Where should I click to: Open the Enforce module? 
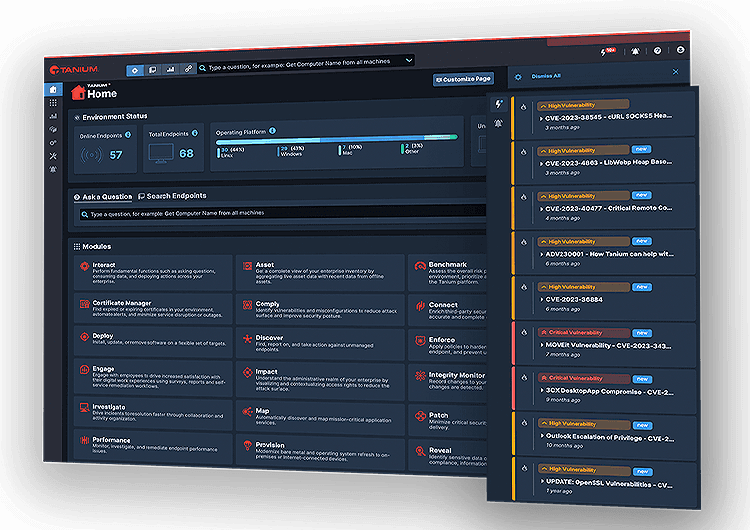point(448,345)
